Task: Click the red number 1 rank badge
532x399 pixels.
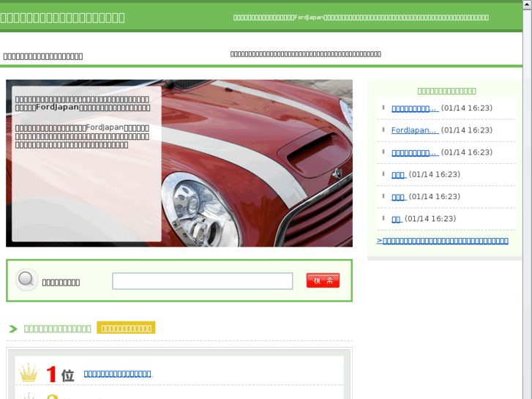Action: click(51, 374)
